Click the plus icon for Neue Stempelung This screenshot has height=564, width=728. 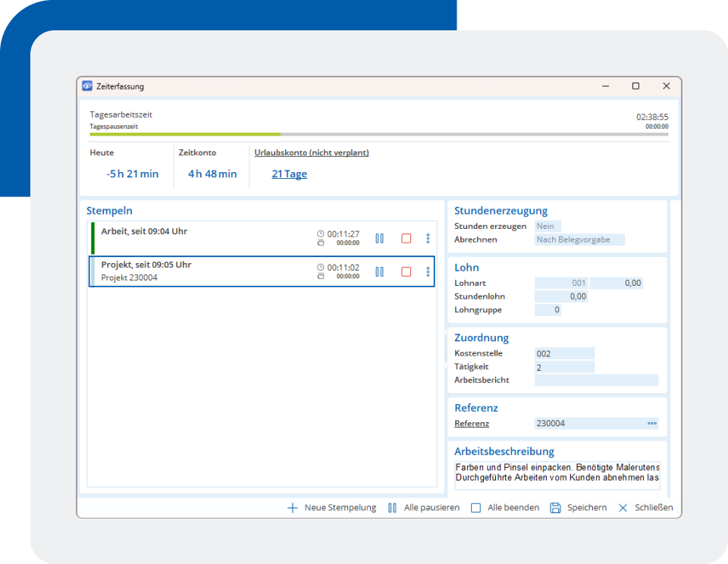(x=292, y=508)
